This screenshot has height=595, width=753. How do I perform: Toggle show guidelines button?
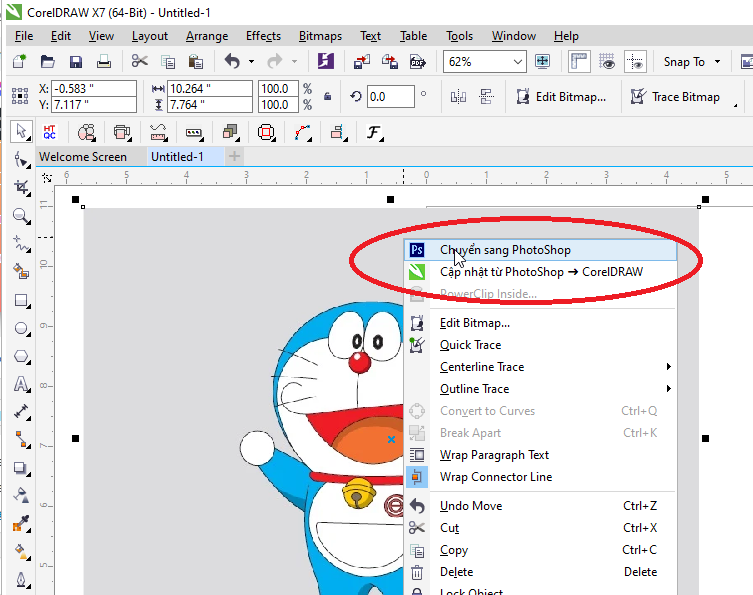coord(635,61)
